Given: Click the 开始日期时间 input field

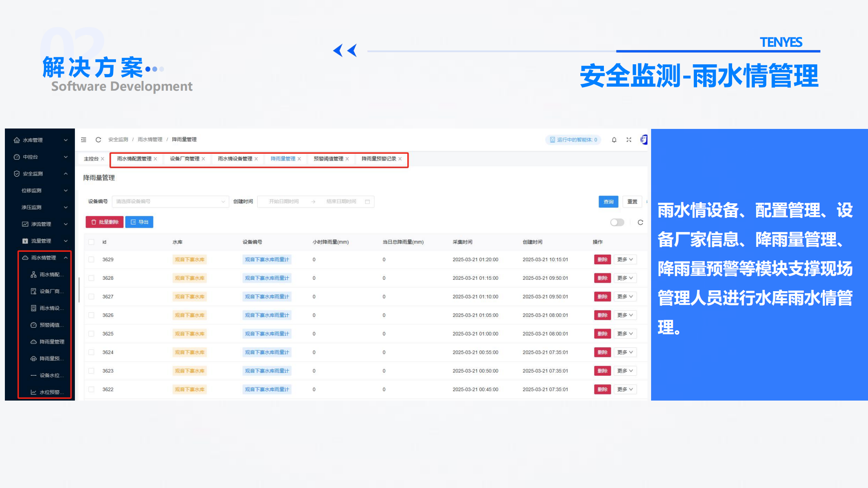Looking at the screenshot, I should [284, 202].
